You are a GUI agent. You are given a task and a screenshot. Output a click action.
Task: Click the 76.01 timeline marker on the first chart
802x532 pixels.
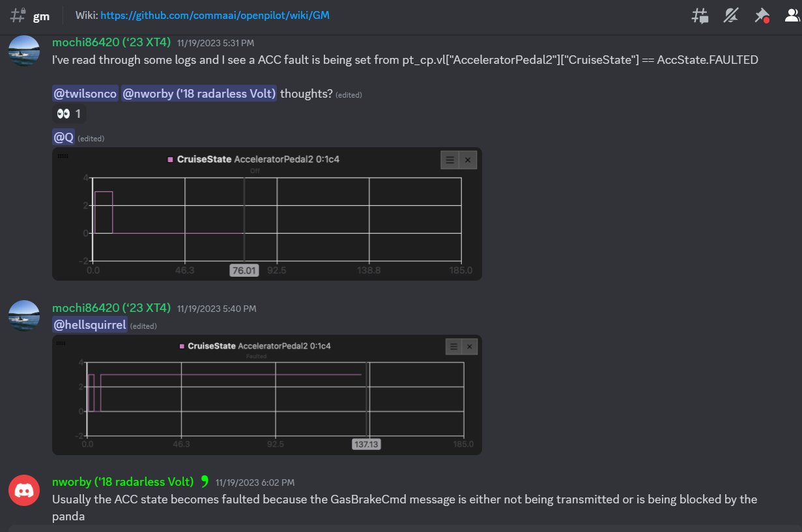[244, 270]
